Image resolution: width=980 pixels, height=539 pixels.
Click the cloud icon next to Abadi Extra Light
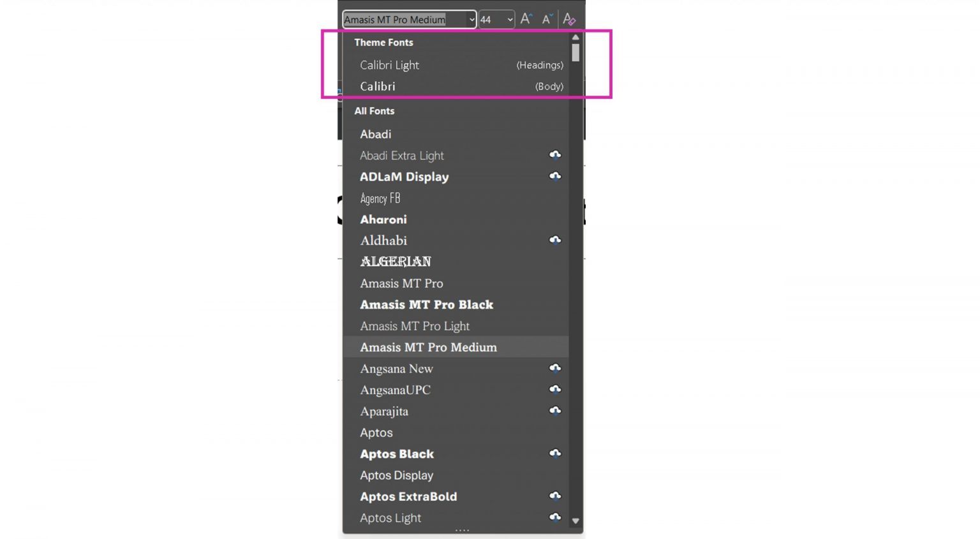[x=554, y=154]
